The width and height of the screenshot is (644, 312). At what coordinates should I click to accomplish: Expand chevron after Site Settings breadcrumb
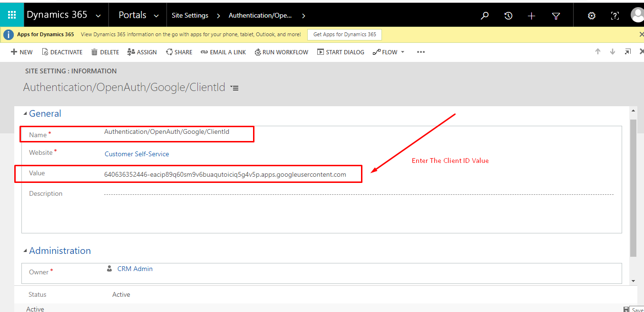point(218,16)
